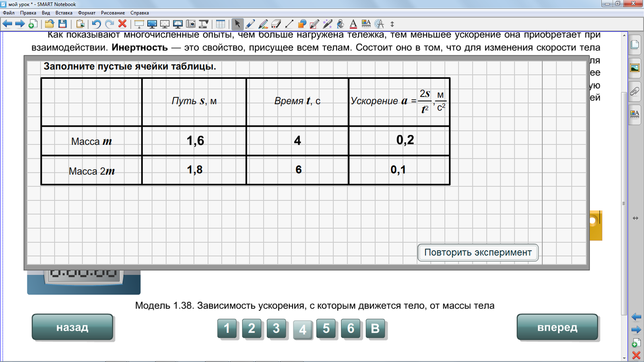Click the Paste clipboard icon
Viewport: 644px width, 362px height.
click(80, 24)
